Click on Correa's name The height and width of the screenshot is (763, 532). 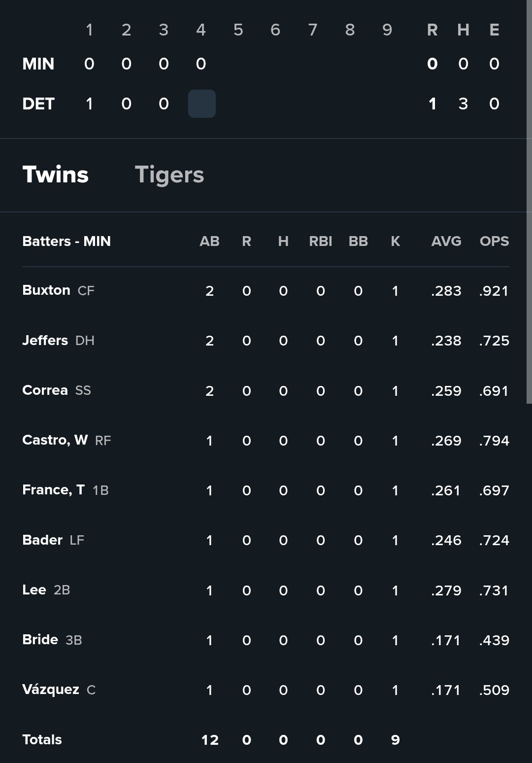pyautogui.click(x=45, y=390)
